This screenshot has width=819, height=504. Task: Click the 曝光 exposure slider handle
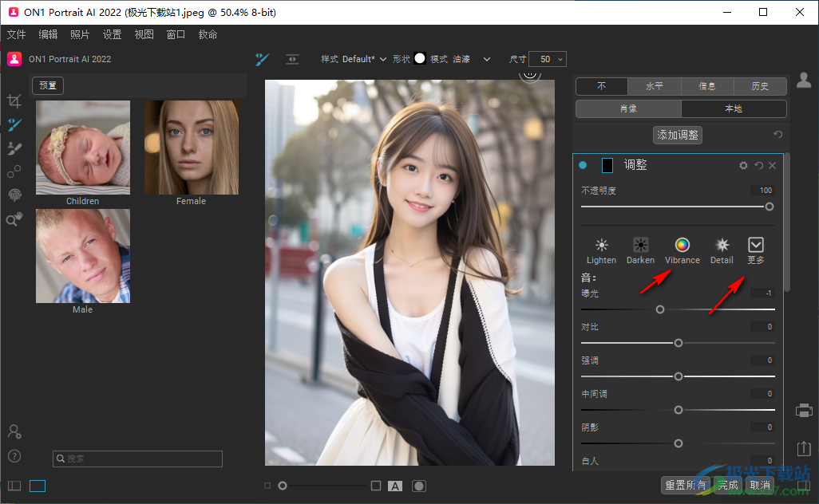coord(660,309)
